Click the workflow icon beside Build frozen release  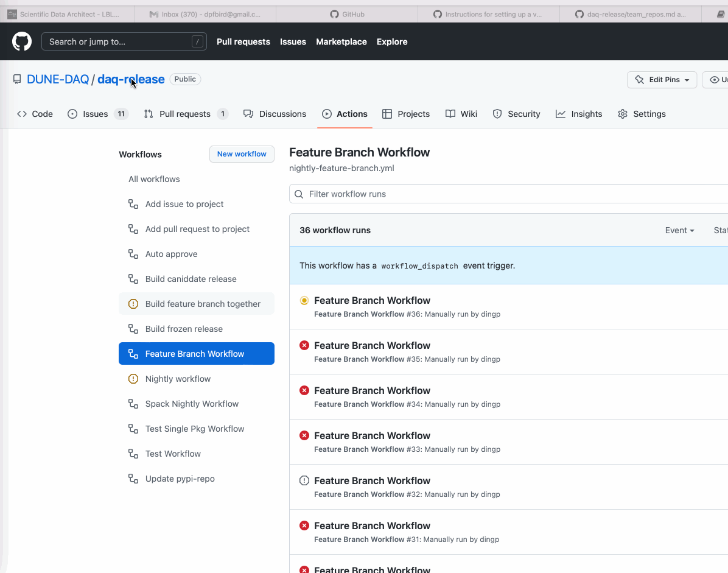[133, 329]
